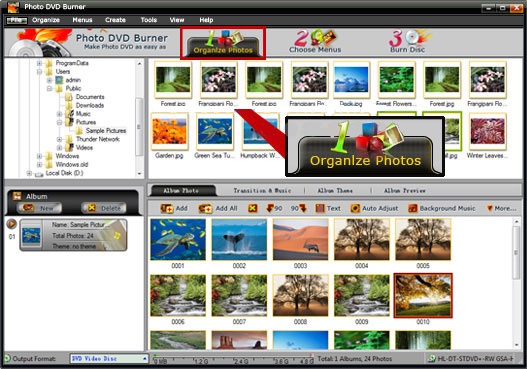Select the Downloads folder
Viewport: 527px width, 369px height.
(90, 105)
